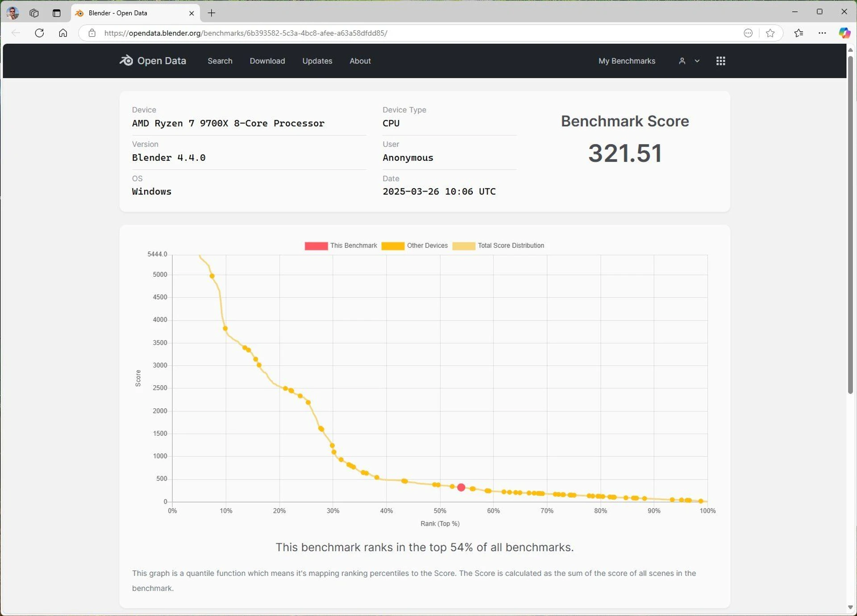Click the Benchmark Score heading

point(625,121)
